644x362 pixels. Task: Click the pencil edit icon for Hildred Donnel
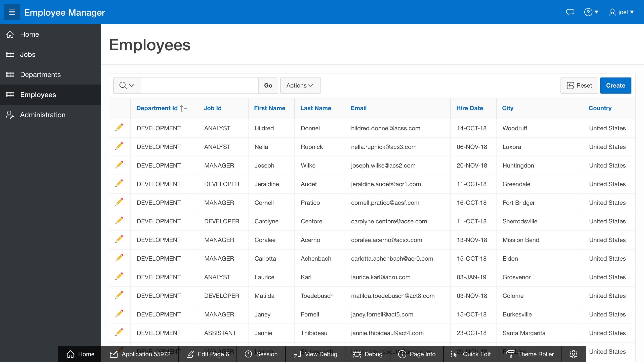click(x=119, y=128)
